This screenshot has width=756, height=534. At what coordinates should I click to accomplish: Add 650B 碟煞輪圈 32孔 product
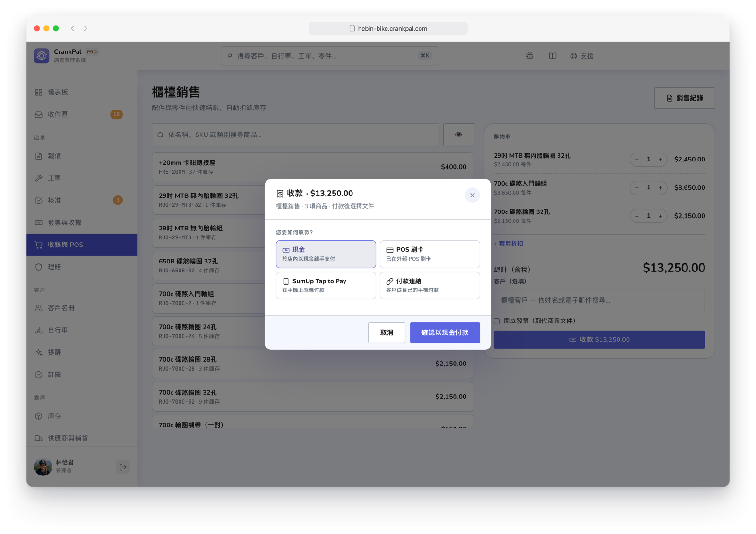(208, 265)
